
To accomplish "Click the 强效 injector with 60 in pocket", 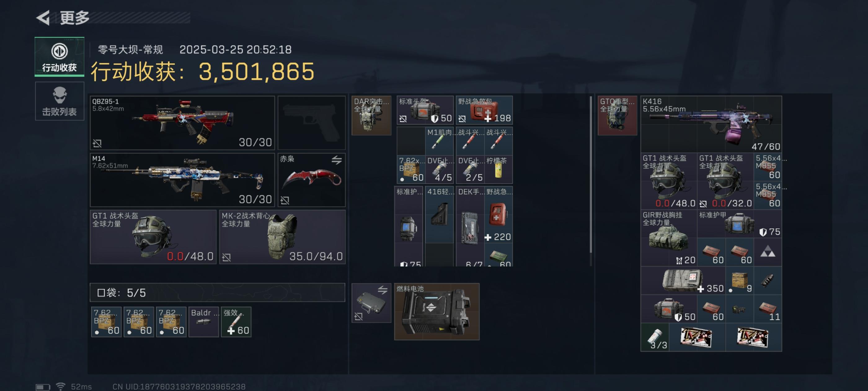I will pos(236,322).
